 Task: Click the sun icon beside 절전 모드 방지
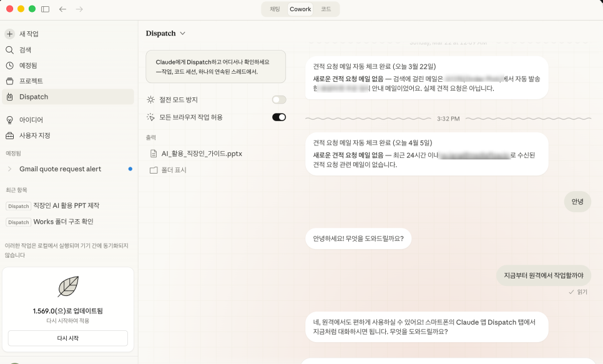pyautogui.click(x=151, y=100)
